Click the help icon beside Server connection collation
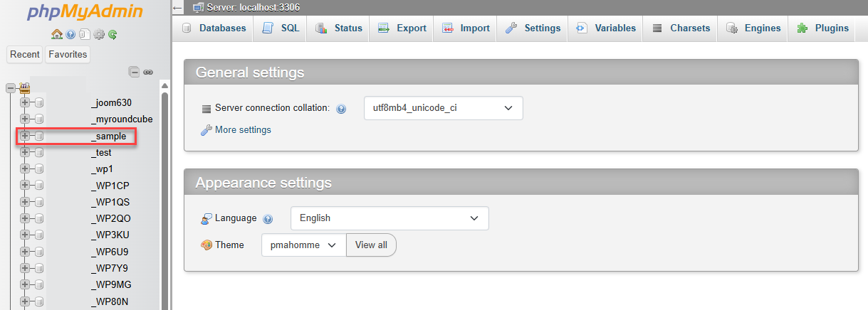Viewport: 868px width, 310px height. (341, 109)
